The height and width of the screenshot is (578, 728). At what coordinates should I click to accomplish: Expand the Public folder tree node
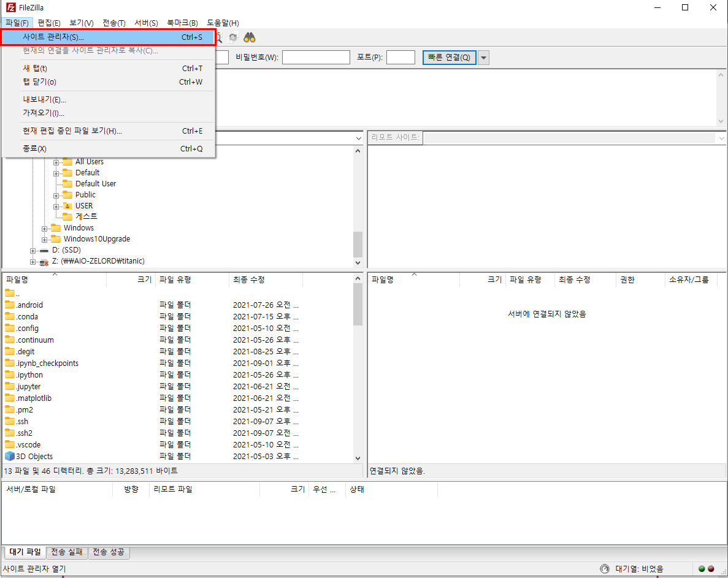(x=56, y=196)
